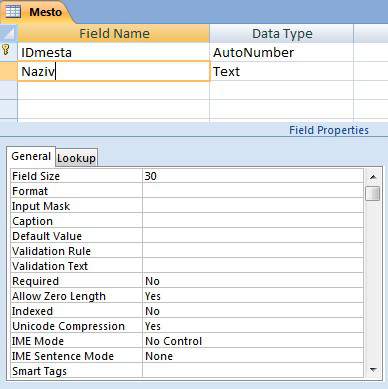Open the IME Sentence Mode None value

[253, 356]
